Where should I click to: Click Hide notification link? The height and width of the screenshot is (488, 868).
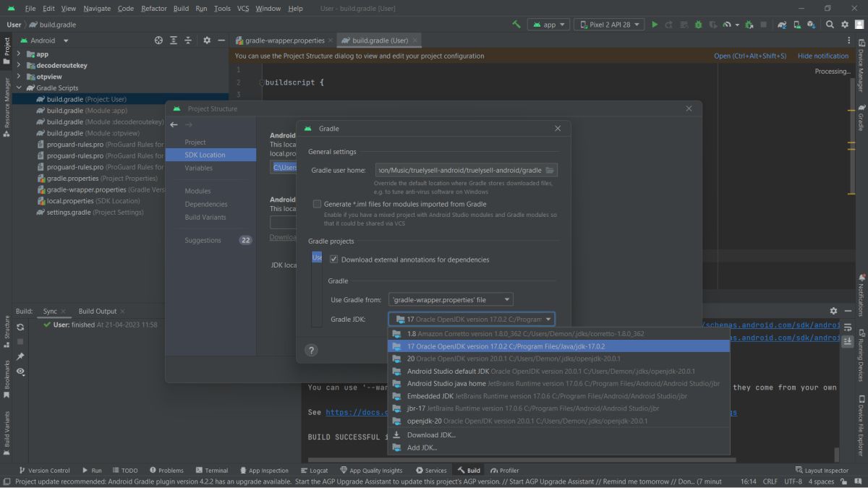[x=823, y=56]
